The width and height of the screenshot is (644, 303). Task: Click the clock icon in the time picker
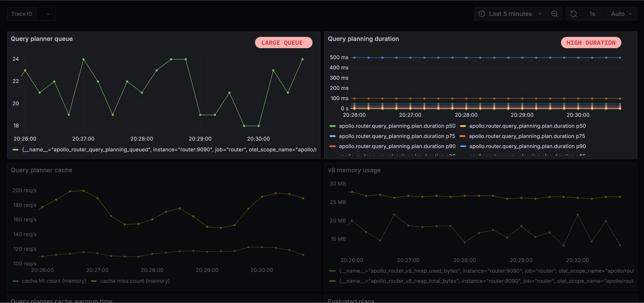pos(482,14)
